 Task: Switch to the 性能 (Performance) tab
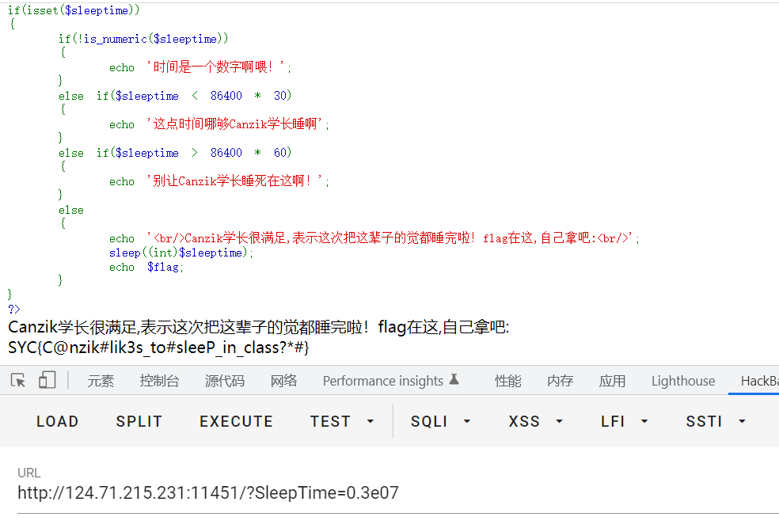pyautogui.click(x=507, y=381)
